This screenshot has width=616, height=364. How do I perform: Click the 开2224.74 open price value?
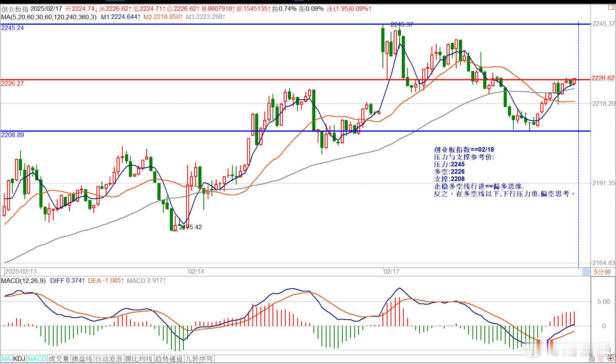click(81, 8)
